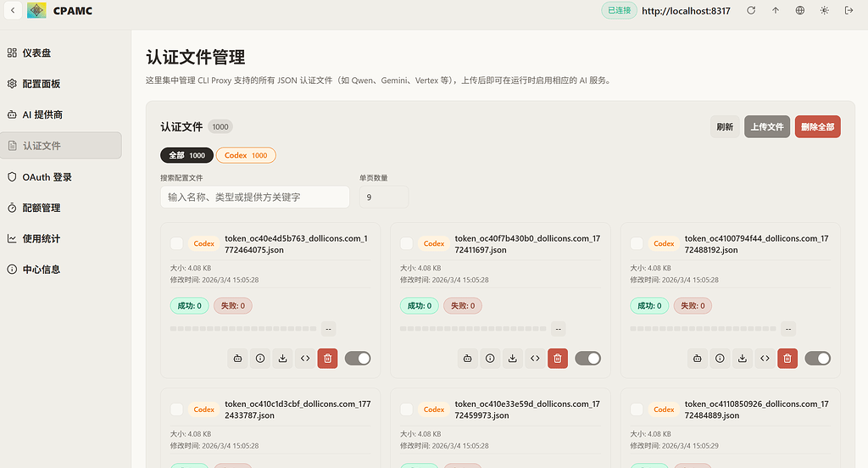The height and width of the screenshot is (468, 868).
Task: Open model list icon for token_oc4100794f44
Action: [x=698, y=359]
